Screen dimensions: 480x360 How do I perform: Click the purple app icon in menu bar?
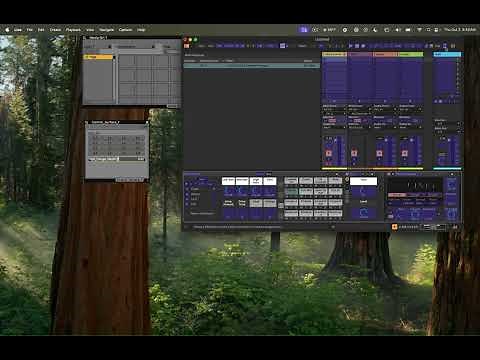[x=303, y=30]
